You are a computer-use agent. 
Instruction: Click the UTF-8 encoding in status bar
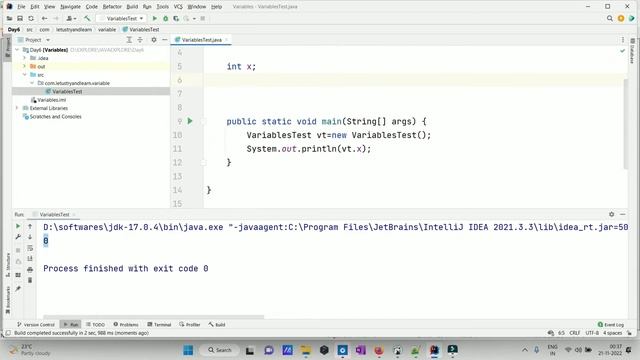click(x=592, y=333)
